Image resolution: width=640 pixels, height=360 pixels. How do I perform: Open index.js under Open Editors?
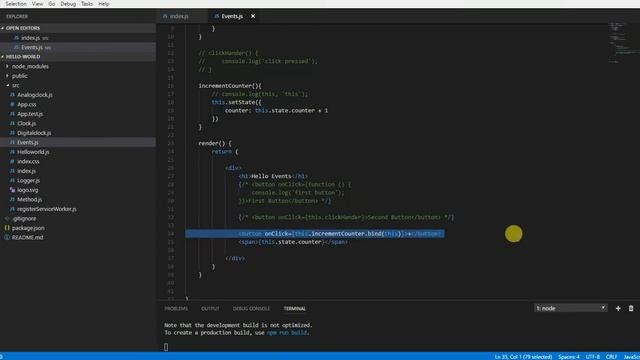click(x=30, y=38)
